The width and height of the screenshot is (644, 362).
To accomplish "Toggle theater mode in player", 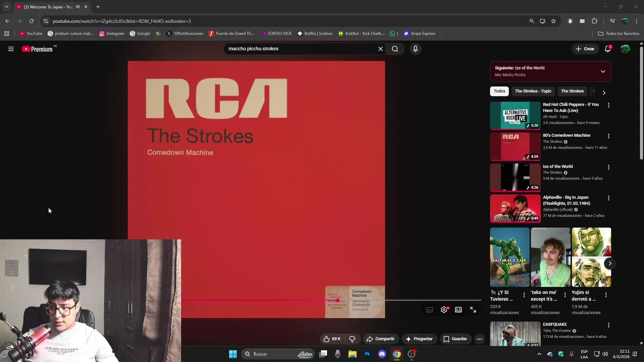I will coord(458,310).
